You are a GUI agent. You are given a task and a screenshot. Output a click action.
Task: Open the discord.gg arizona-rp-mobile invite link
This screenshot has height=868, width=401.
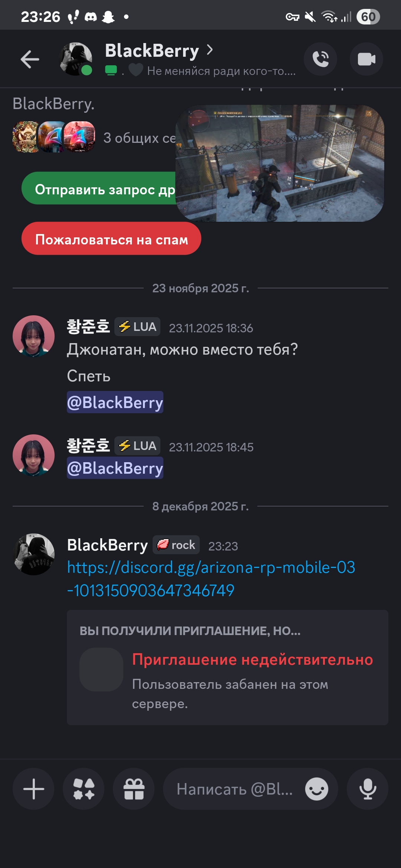(x=211, y=579)
